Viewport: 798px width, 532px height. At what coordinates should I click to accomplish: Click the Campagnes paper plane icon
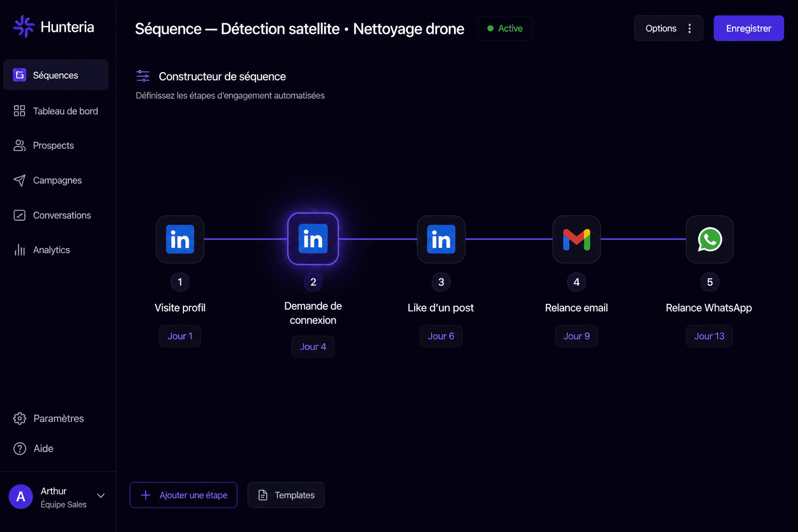[20, 180]
